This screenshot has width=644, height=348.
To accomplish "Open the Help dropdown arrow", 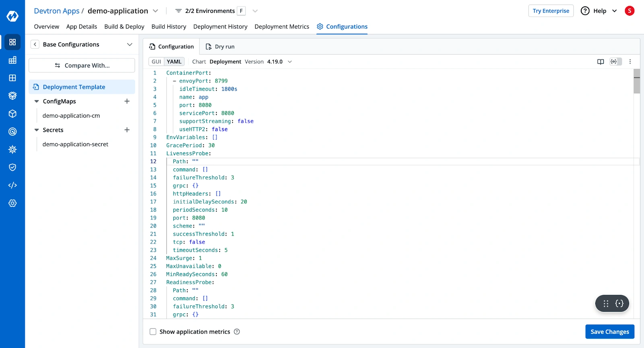I will [614, 11].
